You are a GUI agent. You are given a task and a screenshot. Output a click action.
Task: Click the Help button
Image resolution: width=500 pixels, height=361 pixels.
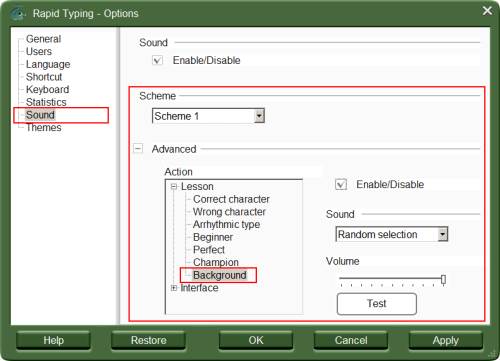[53, 340]
